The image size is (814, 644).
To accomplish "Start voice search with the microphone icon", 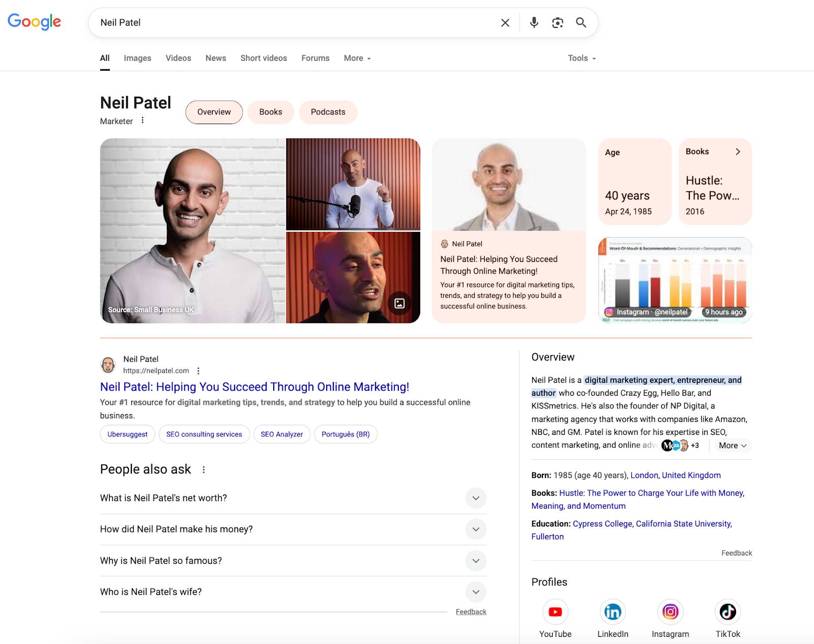I will click(x=534, y=22).
